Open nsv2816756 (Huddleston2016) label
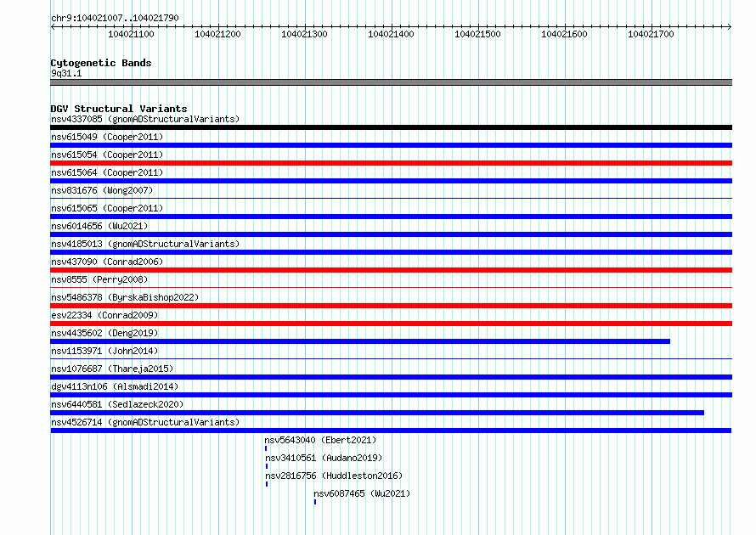756x535 pixels. coord(334,476)
